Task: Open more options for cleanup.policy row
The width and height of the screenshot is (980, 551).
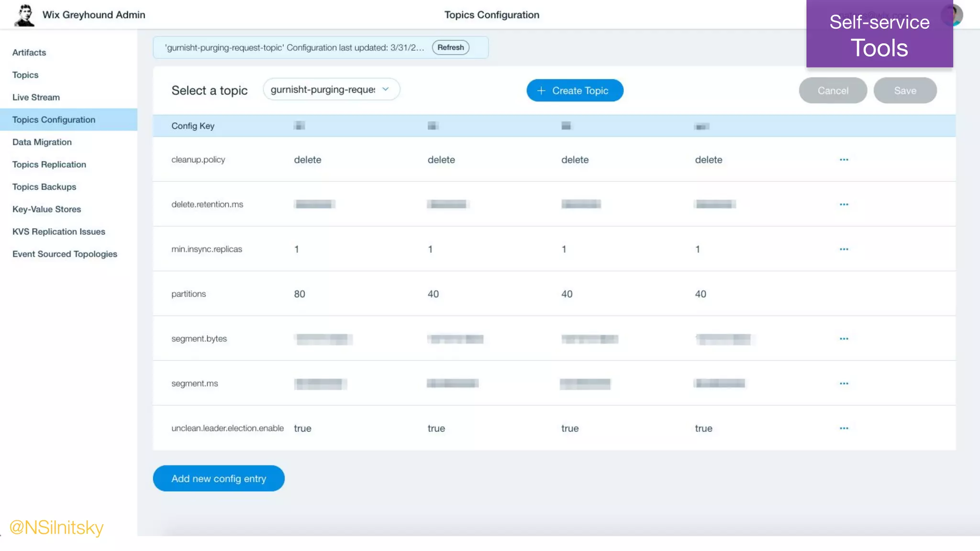Action: (844, 160)
